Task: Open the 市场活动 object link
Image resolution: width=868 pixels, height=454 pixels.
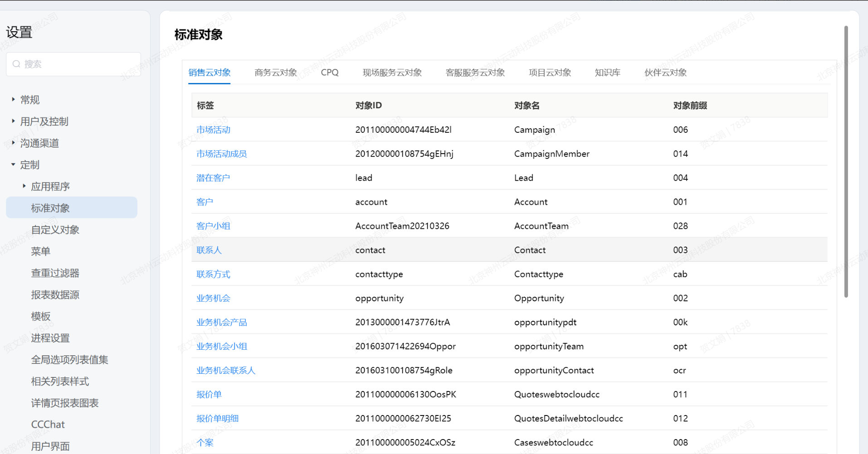Action: coord(213,130)
